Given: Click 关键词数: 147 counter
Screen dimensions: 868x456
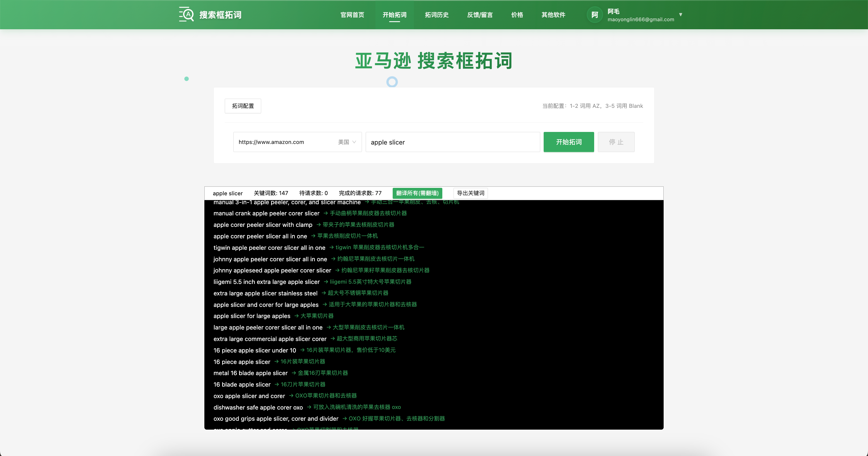Looking at the screenshot, I should click(271, 193).
